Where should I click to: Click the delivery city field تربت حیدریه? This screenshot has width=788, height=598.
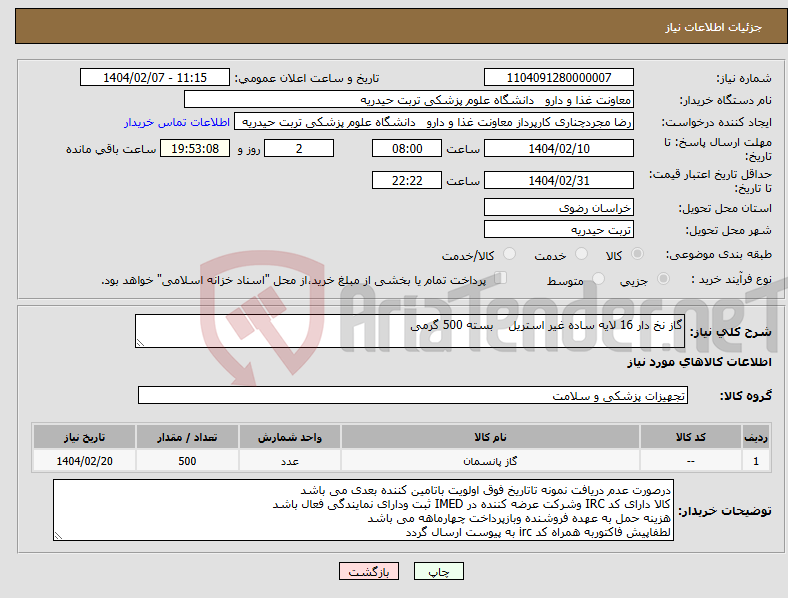pos(558,230)
